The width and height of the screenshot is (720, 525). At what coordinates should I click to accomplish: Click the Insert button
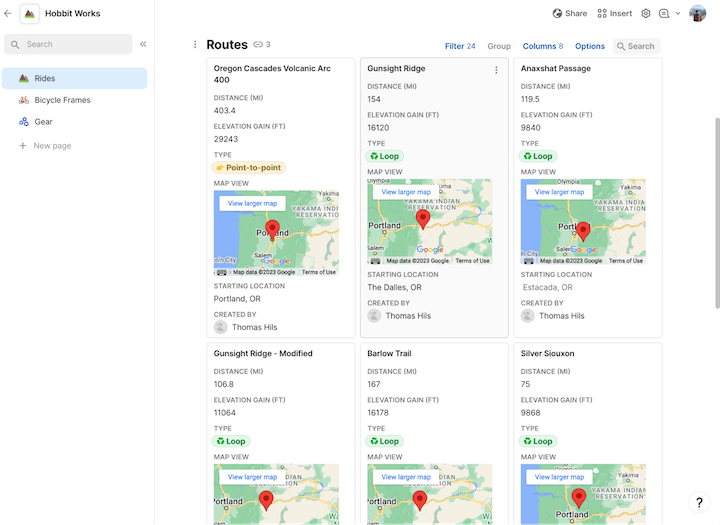[614, 13]
